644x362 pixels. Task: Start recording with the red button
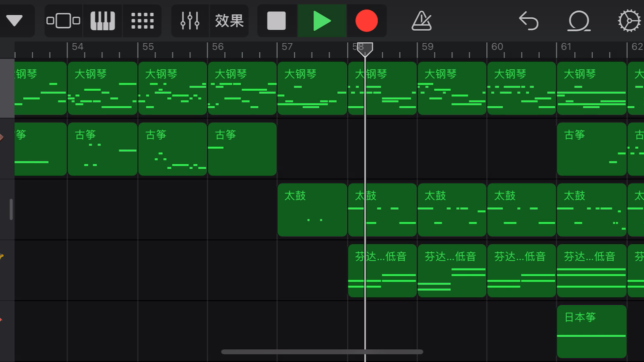coord(366,20)
